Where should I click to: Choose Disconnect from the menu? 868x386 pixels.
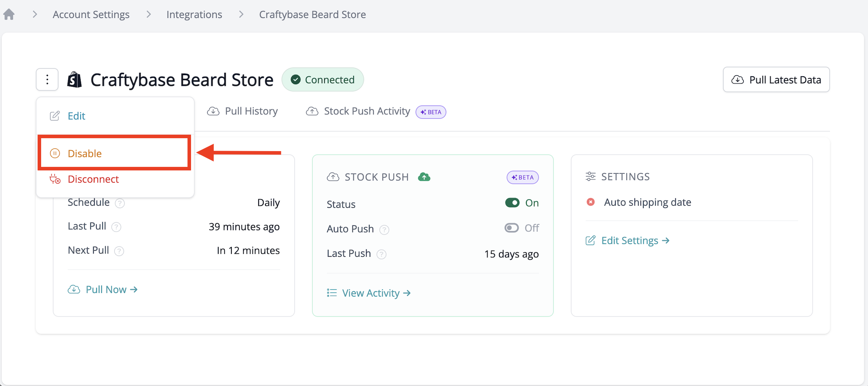pyautogui.click(x=114, y=179)
